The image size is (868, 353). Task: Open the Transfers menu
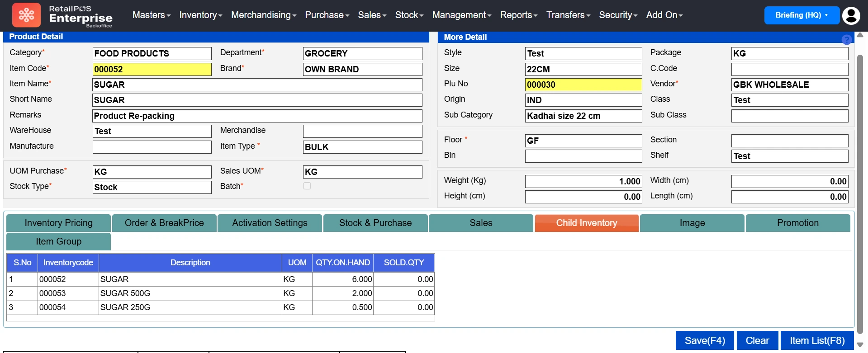click(568, 15)
